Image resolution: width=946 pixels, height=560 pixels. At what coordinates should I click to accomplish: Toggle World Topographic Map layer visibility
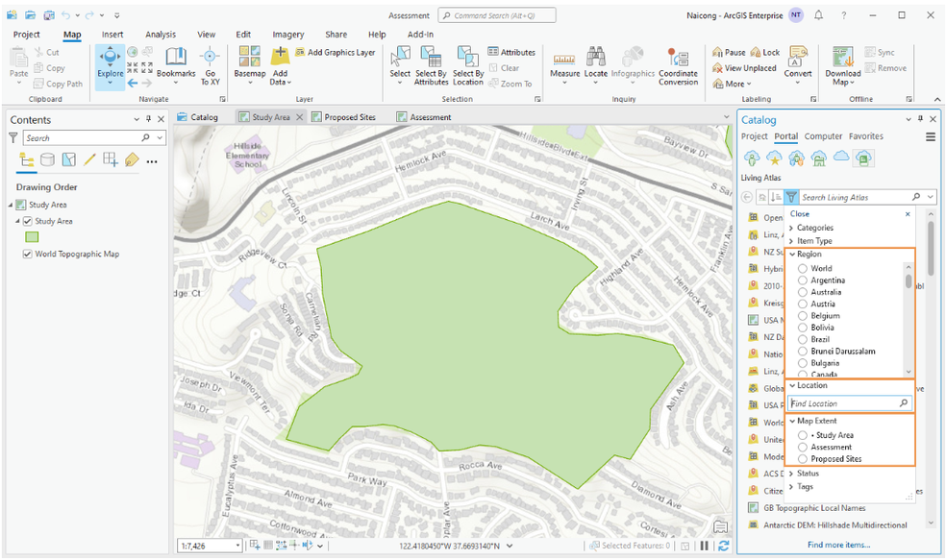pos(27,254)
